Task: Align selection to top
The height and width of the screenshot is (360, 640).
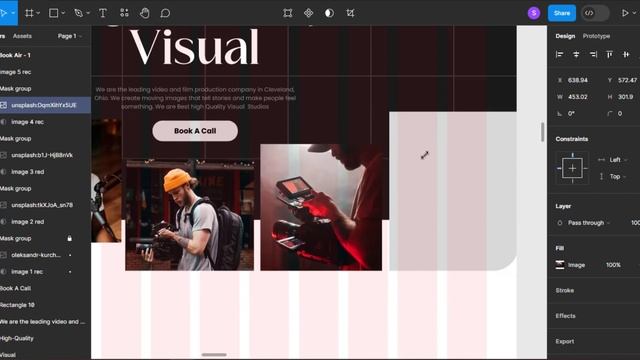Action: (609, 54)
